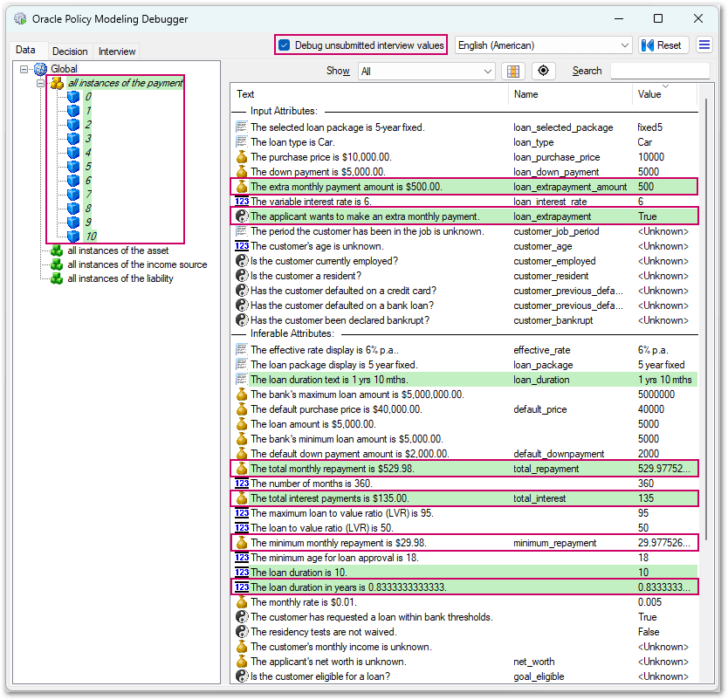Select payment instance 7 cube icon
This screenshot has height=700, width=728.
pyautogui.click(x=73, y=194)
